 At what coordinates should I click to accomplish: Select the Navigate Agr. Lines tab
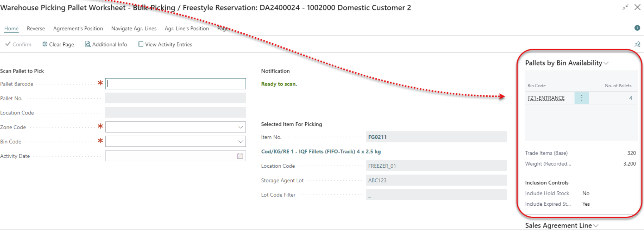click(134, 29)
